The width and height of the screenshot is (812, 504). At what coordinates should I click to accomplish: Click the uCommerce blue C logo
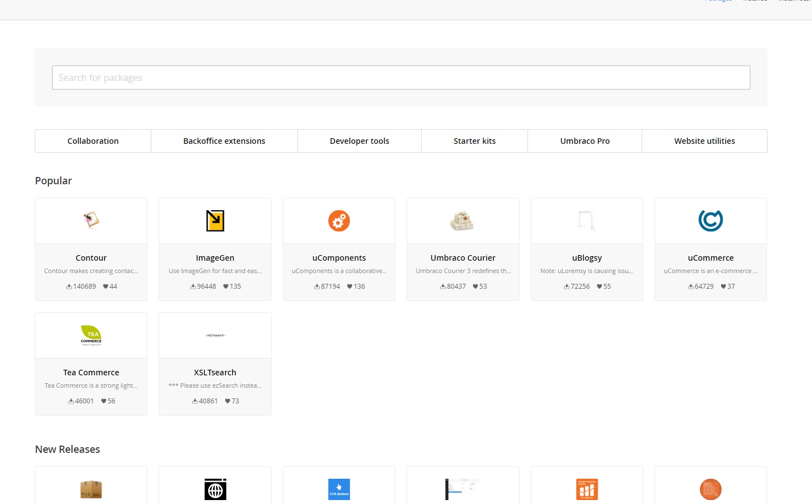pyautogui.click(x=711, y=220)
